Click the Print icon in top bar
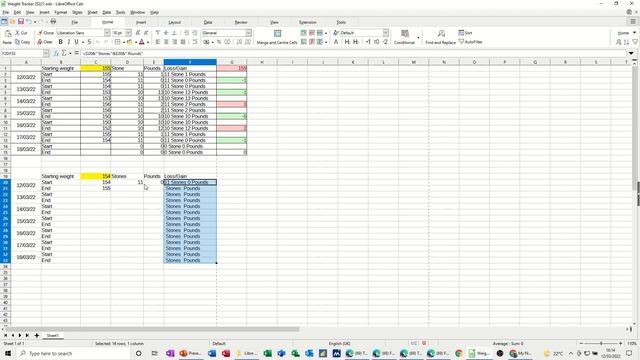This screenshot has height=360, width=640. coord(53,22)
